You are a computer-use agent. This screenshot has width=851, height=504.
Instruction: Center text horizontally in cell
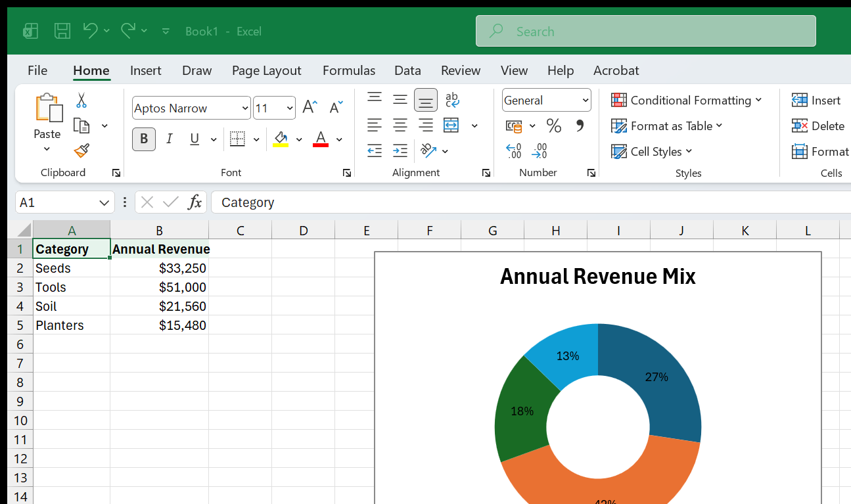pos(400,125)
